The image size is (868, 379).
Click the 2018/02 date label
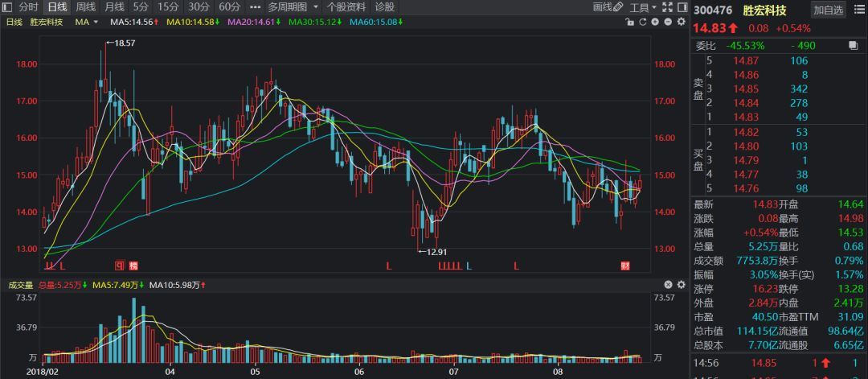point(43,373)
